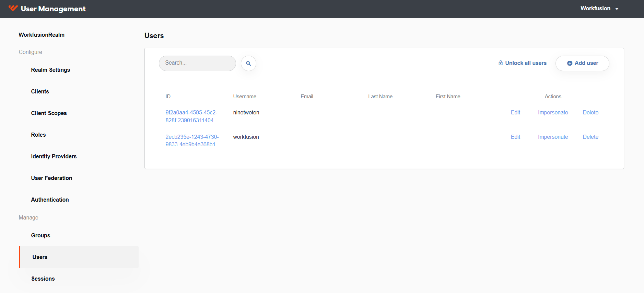
Task: Open Authentication settings
Action: click(x=50, y=200)
